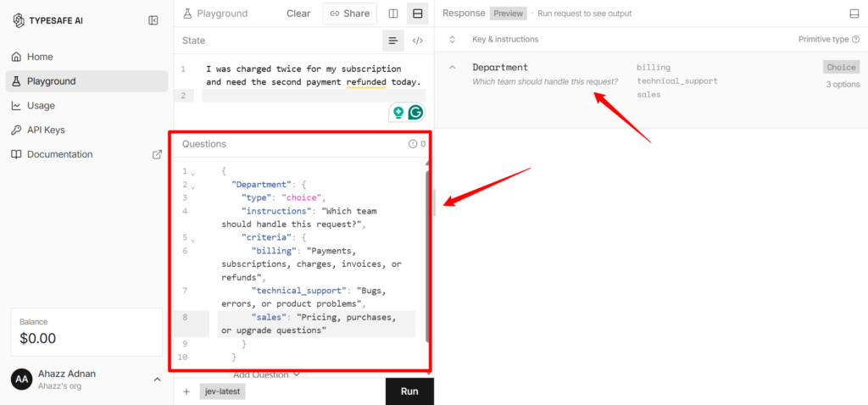
Task: Click the Typesafe AI logo icon
Action: pyautogui.click(x=19, y=20)
